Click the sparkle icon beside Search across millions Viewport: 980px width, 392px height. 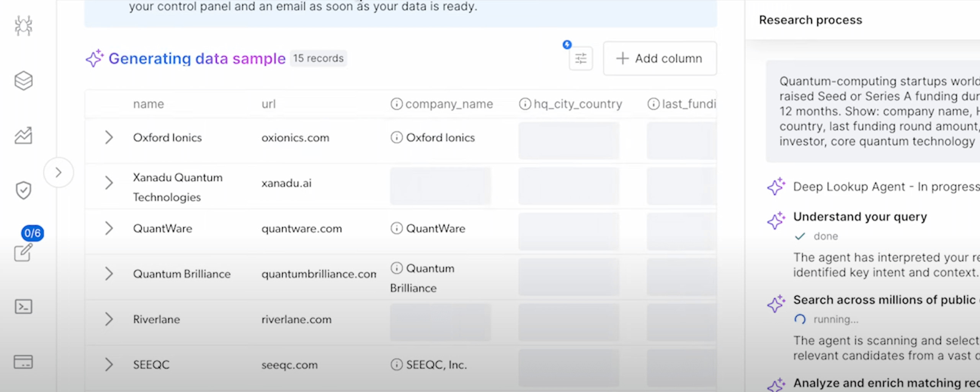776,303
